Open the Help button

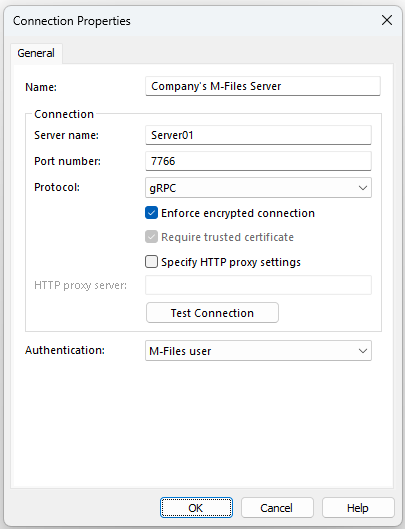358,508
